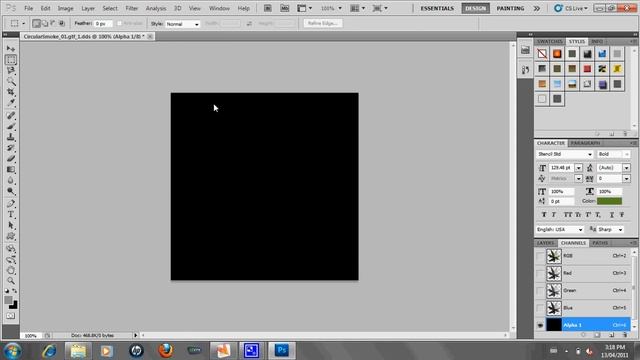Click the Design workspace button

[x=476, y=8]
